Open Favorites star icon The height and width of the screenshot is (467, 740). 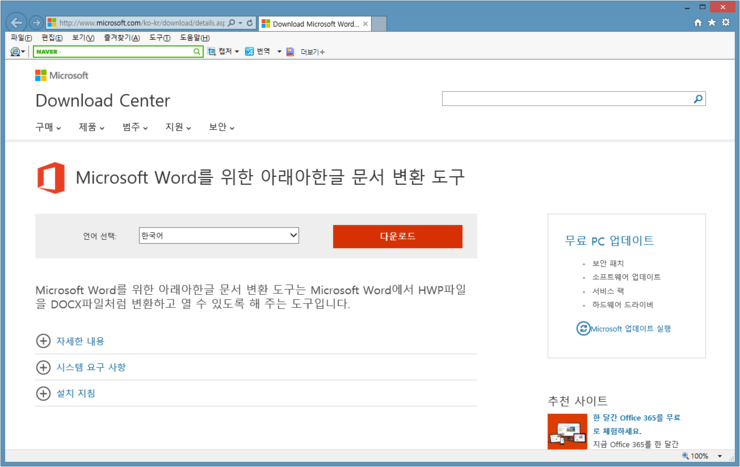click(712, 22)
